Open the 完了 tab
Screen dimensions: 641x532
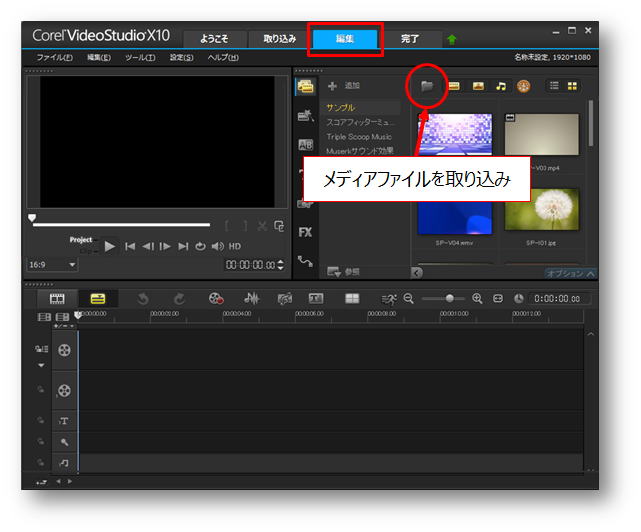pyautogui.click(x=410, y=39)
